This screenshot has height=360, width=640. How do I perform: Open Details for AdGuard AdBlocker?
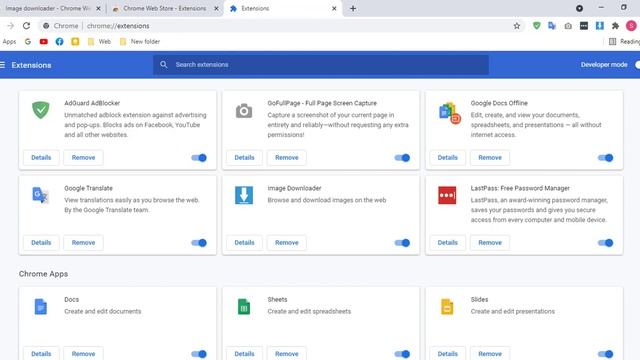(x=41, y=158)
